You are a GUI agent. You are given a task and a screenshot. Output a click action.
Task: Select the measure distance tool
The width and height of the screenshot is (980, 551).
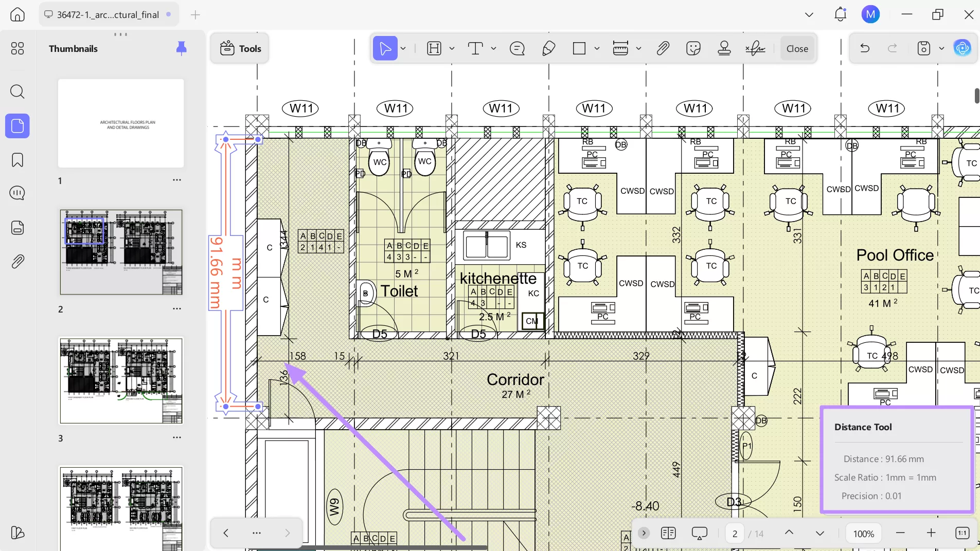pyautogui.click(x=621, y=48)
